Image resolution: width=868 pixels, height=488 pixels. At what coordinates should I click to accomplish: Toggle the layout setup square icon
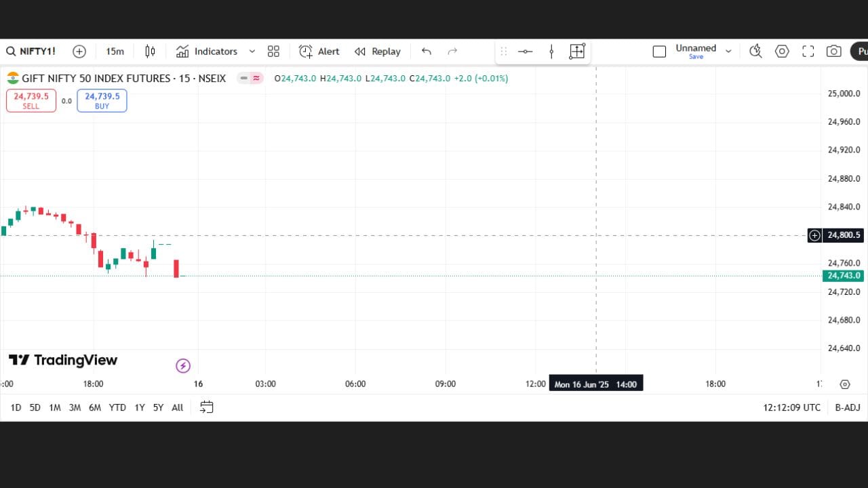[659, 52]
